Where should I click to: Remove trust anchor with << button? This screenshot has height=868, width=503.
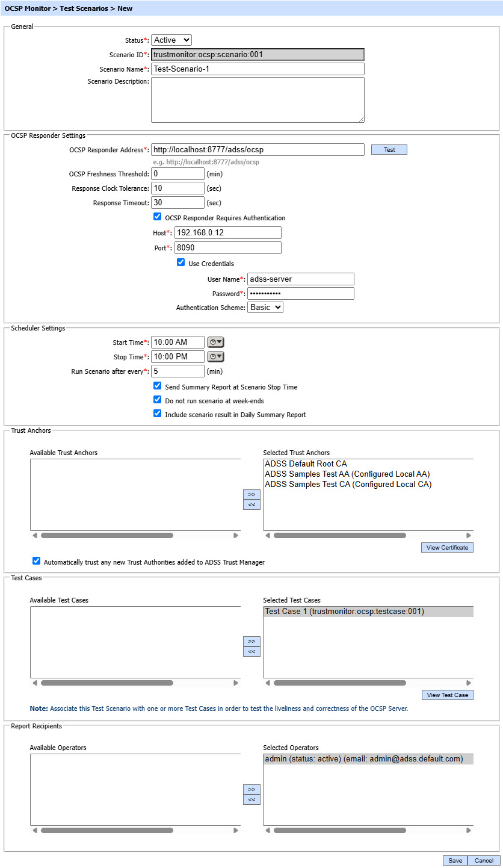coord(251,505)
